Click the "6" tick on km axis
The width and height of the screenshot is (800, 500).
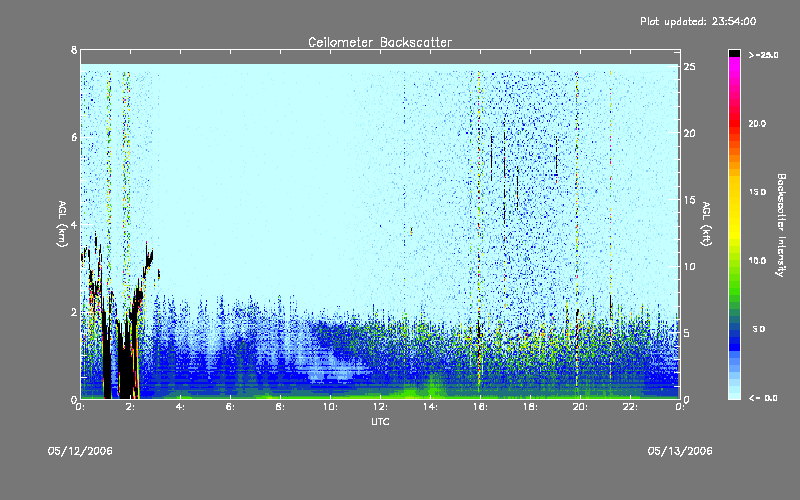coord(74,137)
